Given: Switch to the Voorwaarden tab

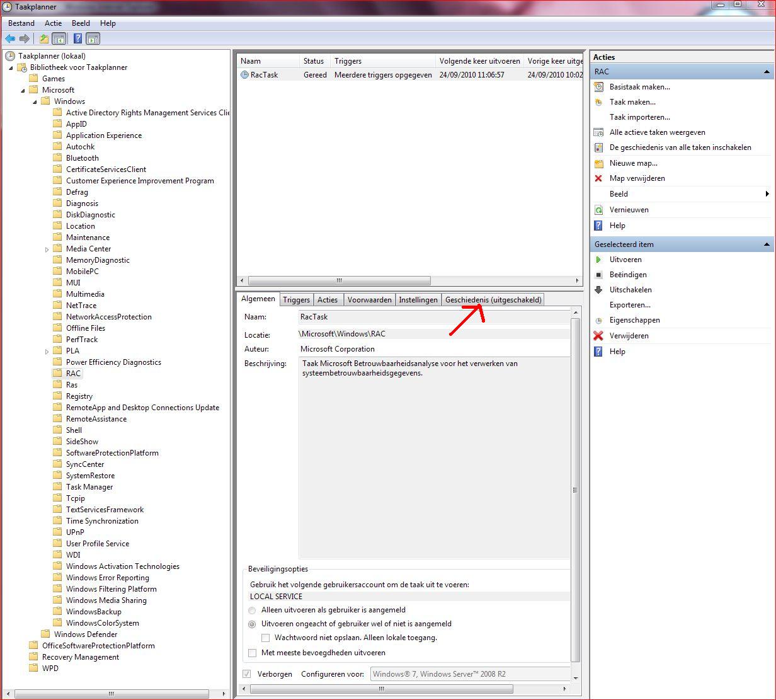Looking at the screenshot, I should (370, 300).
